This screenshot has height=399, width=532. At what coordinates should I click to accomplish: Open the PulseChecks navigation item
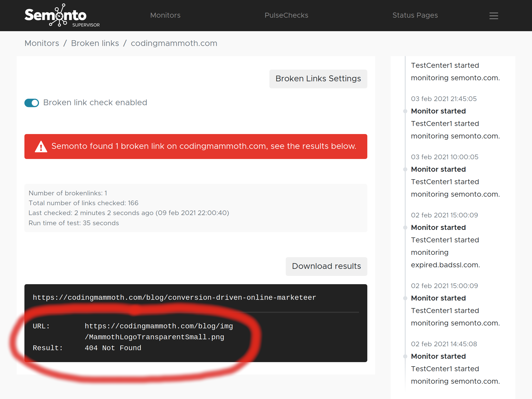pos(286,15)
